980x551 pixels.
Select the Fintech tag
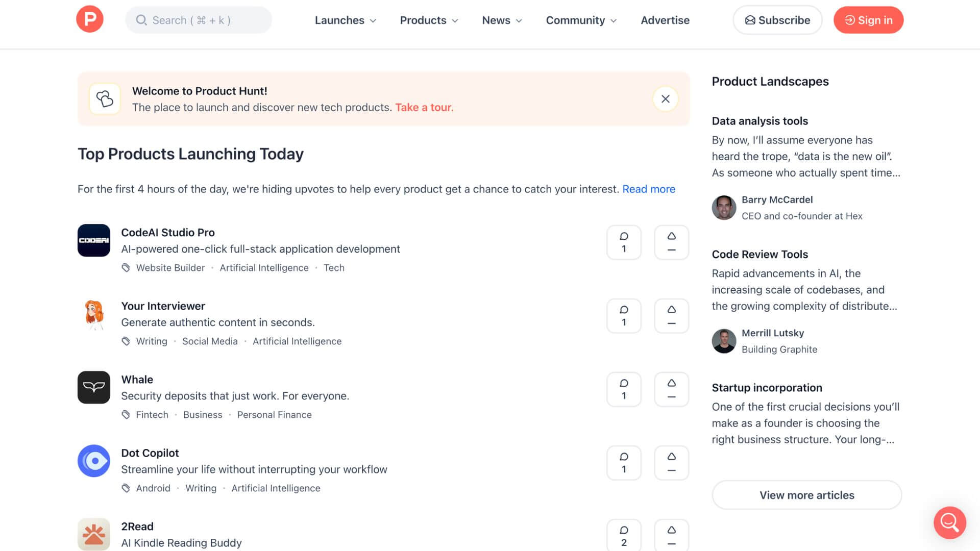coord(152,415)
